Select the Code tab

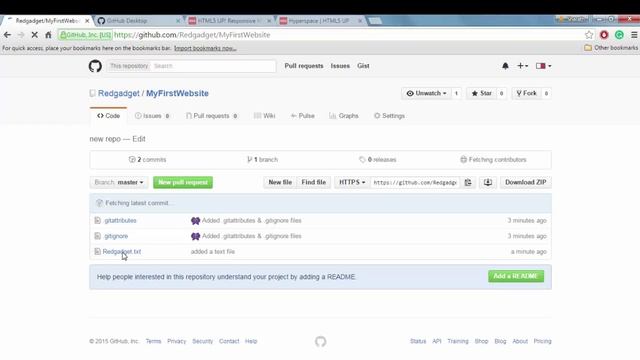tap(109, 116)
